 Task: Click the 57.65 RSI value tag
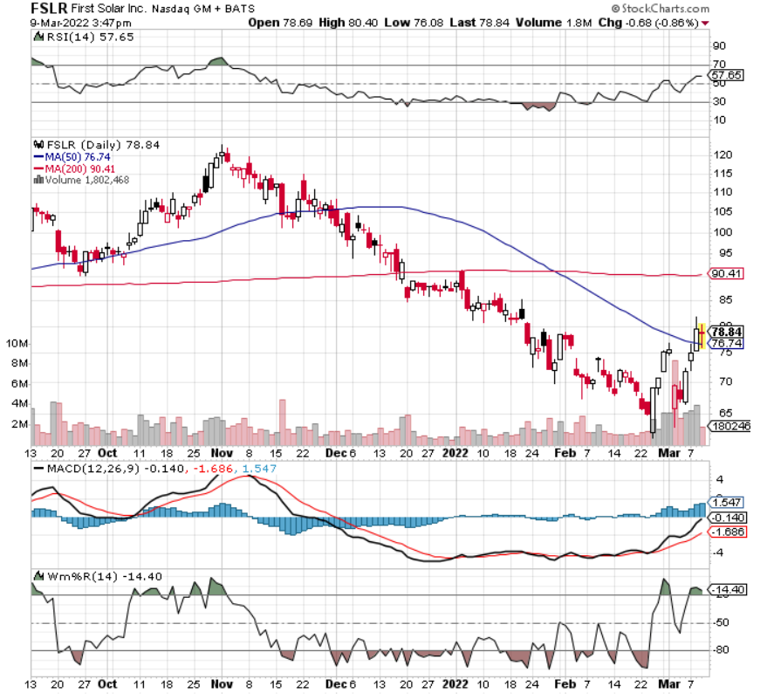pos(728,76)
